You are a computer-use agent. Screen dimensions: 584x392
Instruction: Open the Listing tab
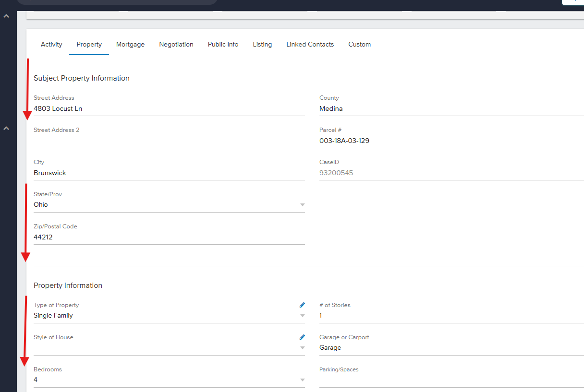(262, 44)
